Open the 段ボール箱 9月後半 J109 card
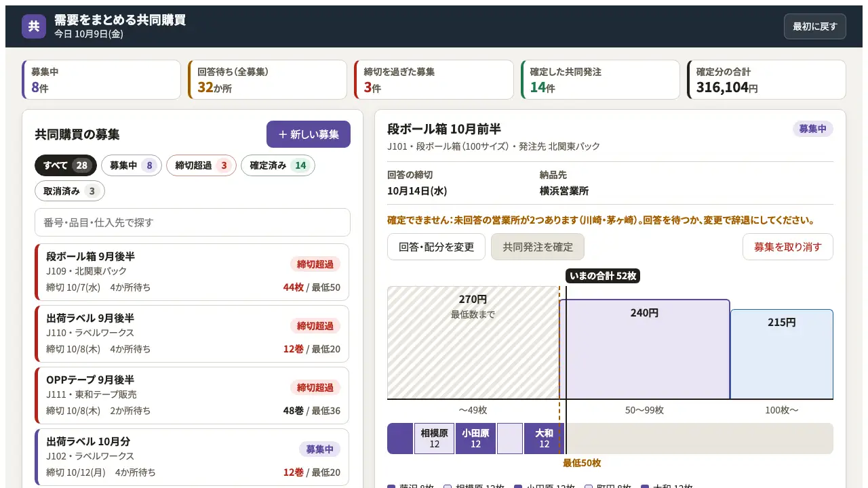 pos(192,272)
